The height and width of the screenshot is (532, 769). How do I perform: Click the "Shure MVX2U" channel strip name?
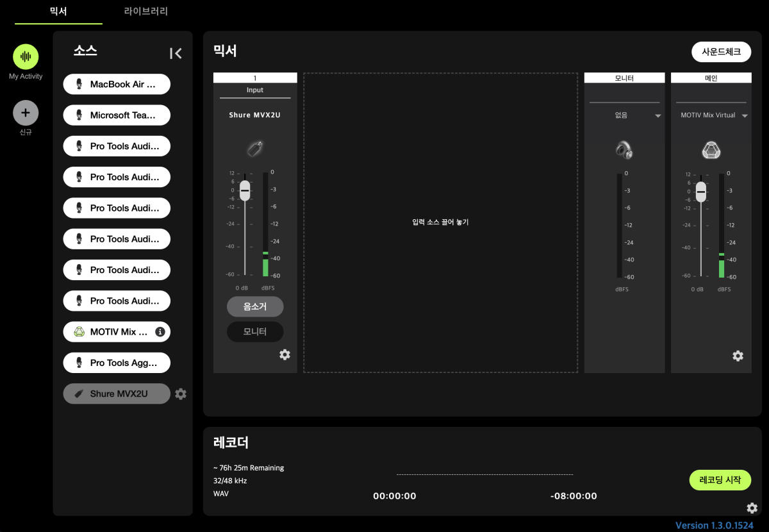255,115
